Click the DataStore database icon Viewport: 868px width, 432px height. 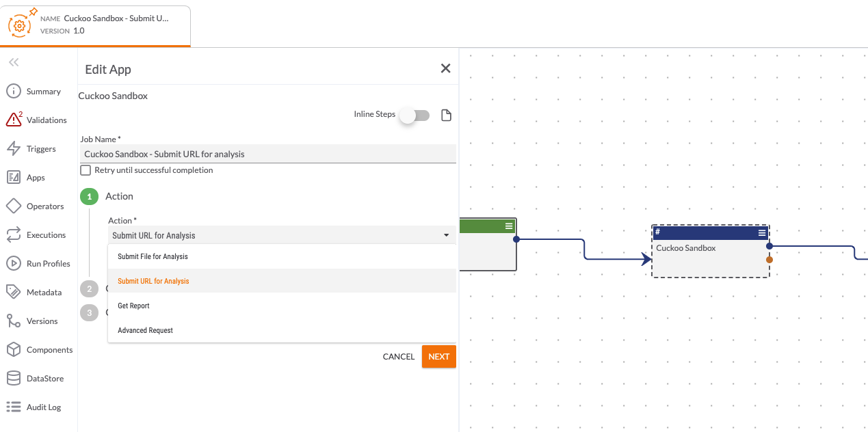(x=14, y=379)
